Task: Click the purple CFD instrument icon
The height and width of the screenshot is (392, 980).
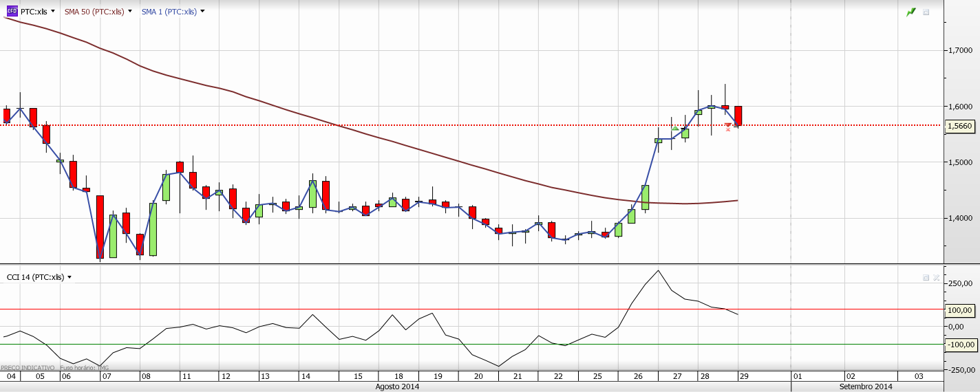Action: pos(12,11)
